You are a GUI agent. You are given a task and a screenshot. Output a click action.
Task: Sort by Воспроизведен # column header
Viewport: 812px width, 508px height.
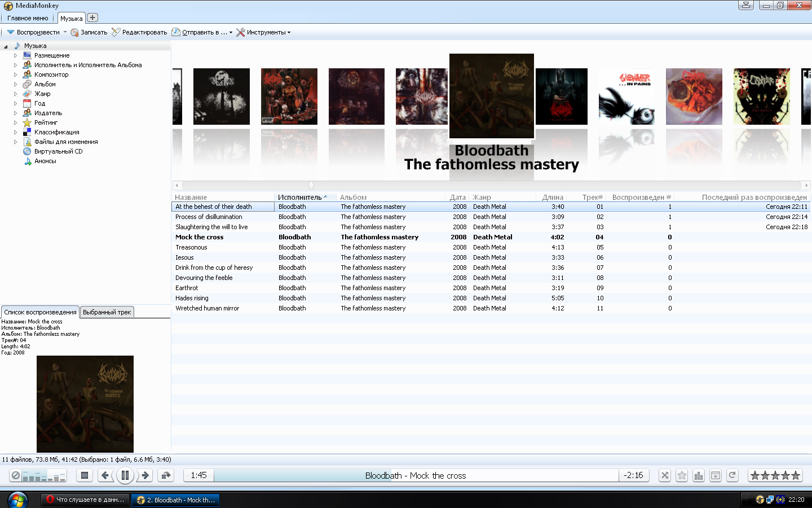tap(641, 197)
